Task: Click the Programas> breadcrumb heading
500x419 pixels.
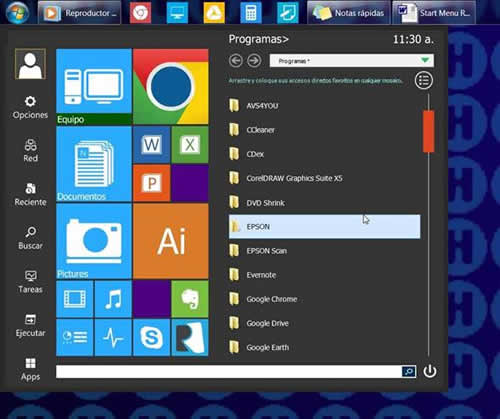Action: click(259, 39)
